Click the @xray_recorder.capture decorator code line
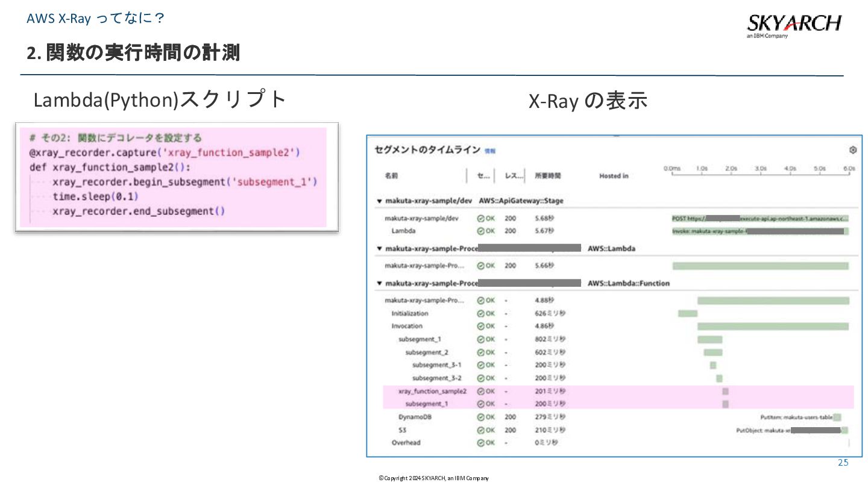This screenshot has height=488, width=868. click(165, 152)
